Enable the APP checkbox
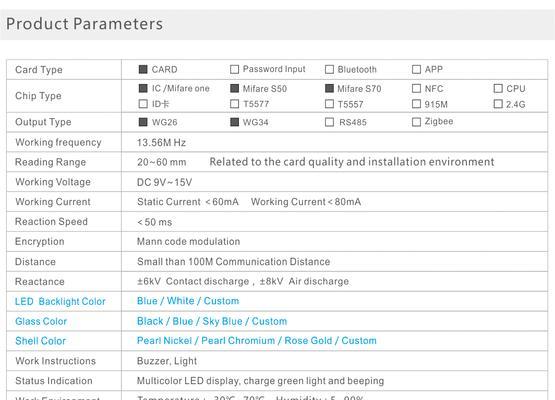555x400 pixels. 416,69
